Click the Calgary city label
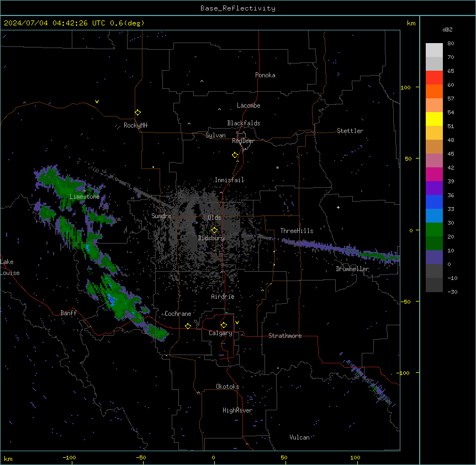476x465 pixels. 220,333
